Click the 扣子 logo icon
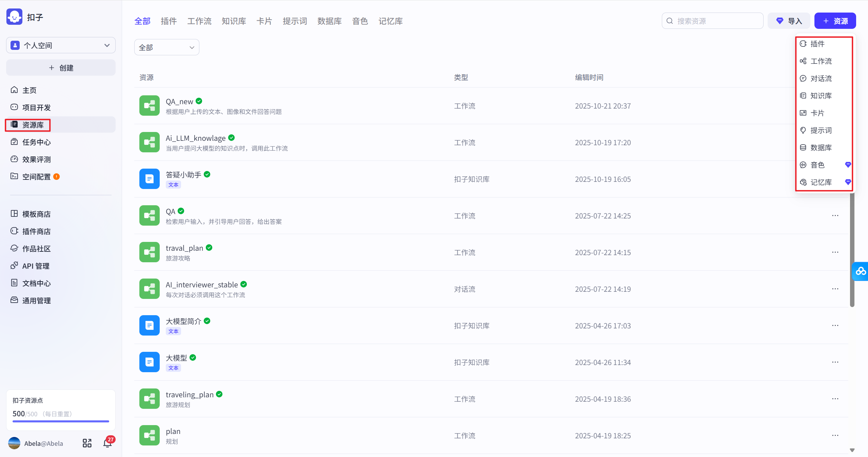Viewport: 868px width, 457px height. 14,17
